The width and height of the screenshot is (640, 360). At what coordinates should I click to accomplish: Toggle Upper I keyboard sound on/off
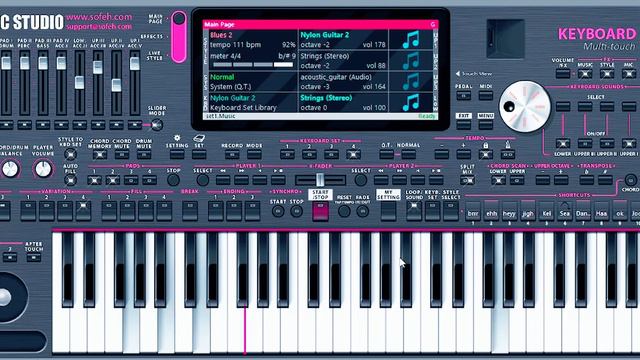coord(629,143)
